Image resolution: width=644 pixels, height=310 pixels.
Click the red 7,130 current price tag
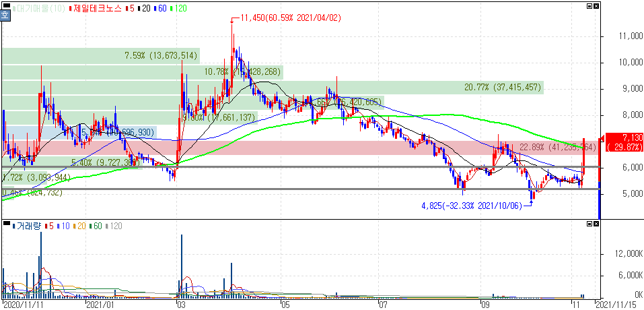623,142
